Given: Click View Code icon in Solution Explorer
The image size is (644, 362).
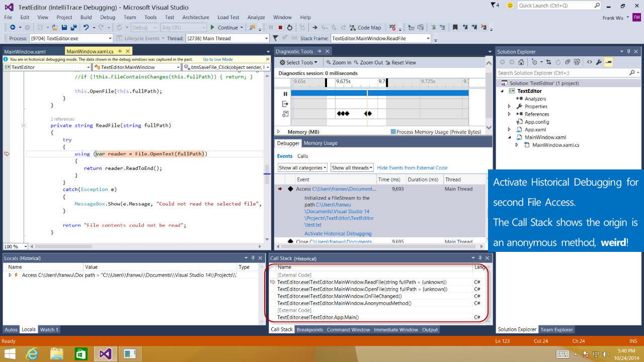Looking at the screenshot, I should point(590,62).
